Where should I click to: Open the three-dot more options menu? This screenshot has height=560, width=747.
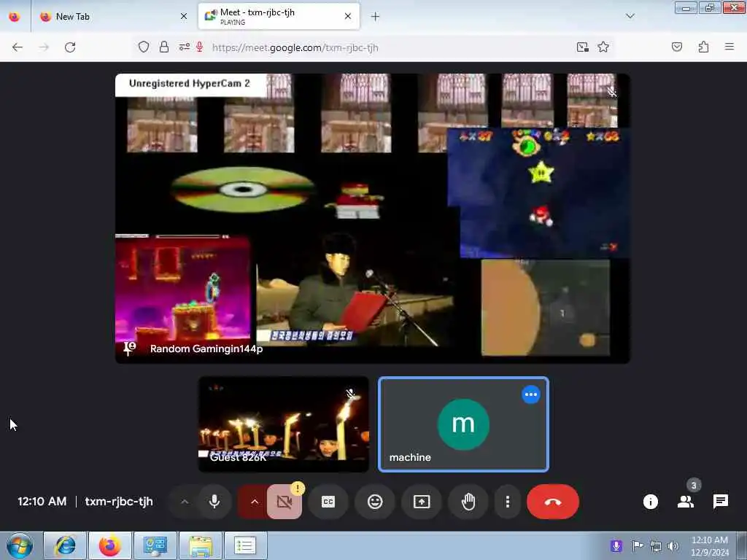coord(508,502)
